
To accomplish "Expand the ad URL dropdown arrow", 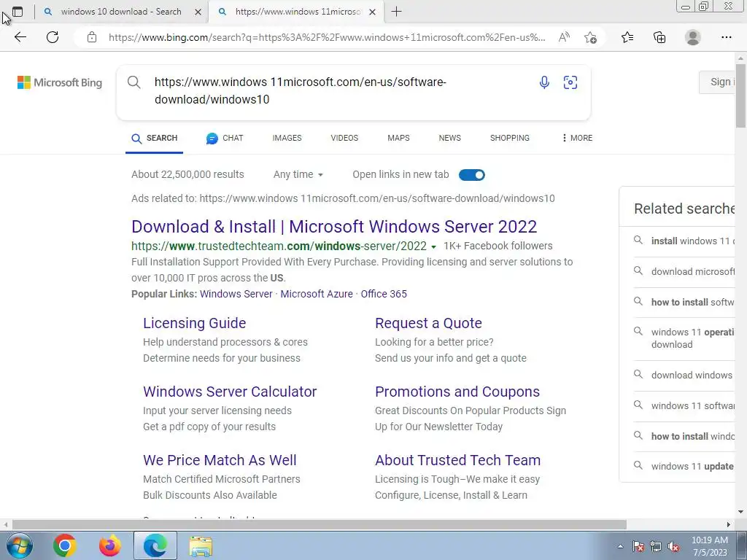I will tap(433, 246).
